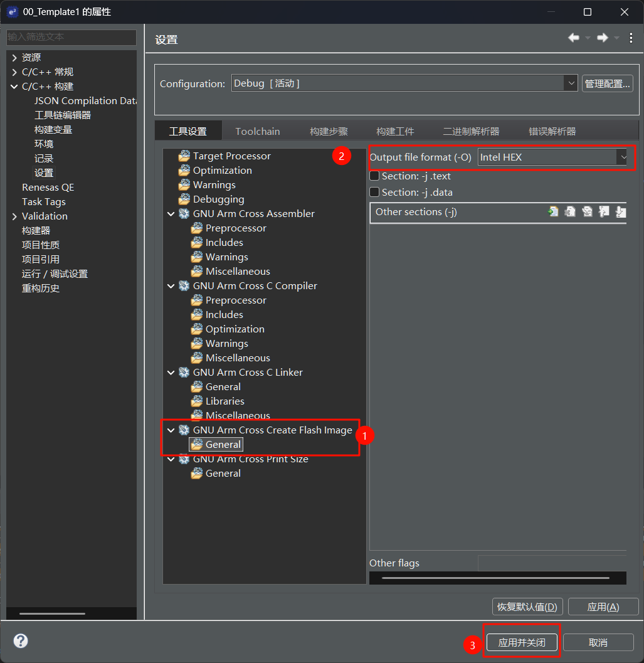This screenshot has height=663, width=644.
Task: Click the tool settings horizontal scrollbar
Action: point(495,578)
